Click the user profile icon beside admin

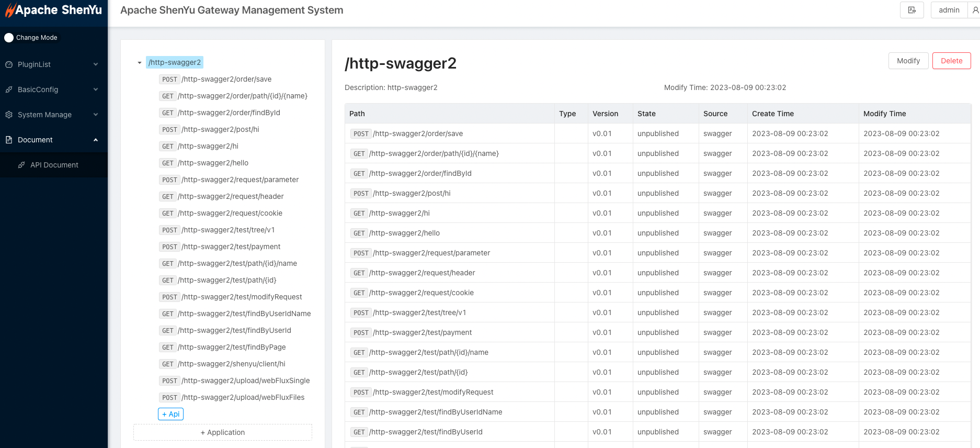pyautogui.click(x=975, y=10)
